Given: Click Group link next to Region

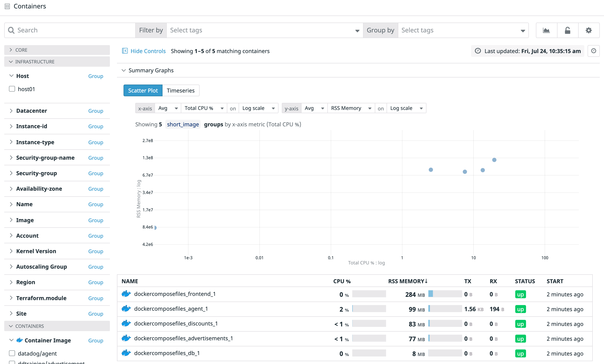Looking at the screenshot, I should [96, 282].
